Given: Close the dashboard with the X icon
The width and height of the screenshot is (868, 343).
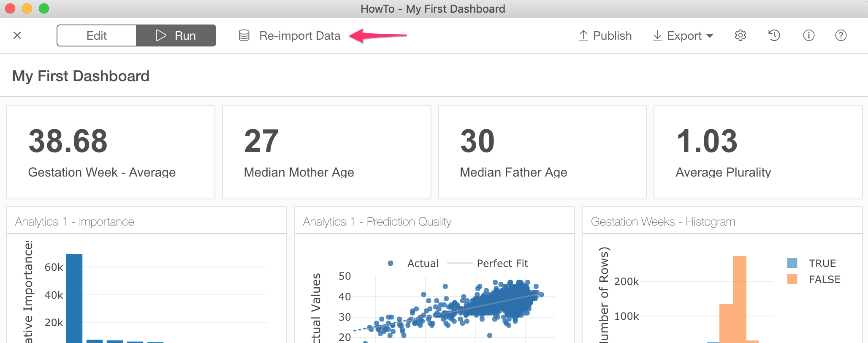Looking at the screenshot, I should [x=17, y=35].
